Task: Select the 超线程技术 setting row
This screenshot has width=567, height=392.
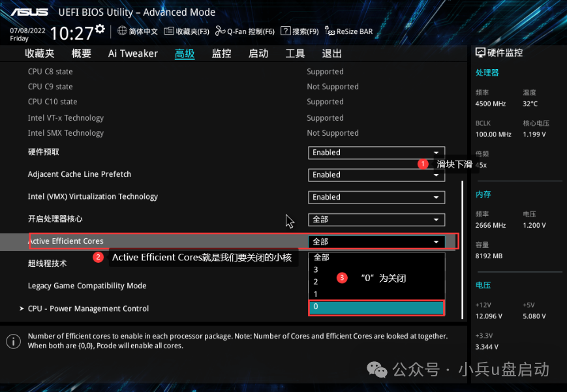Action: click(x=47, y=264)
